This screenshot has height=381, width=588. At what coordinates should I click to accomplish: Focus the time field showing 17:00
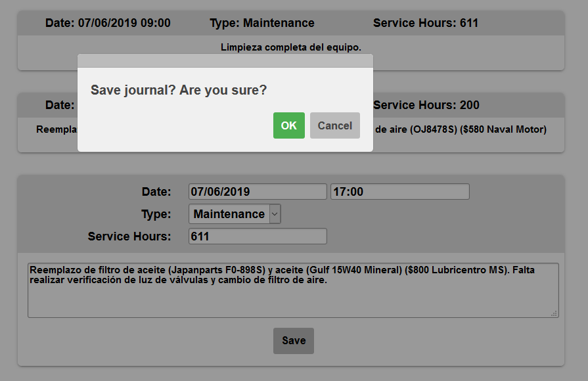coord(399,192)
